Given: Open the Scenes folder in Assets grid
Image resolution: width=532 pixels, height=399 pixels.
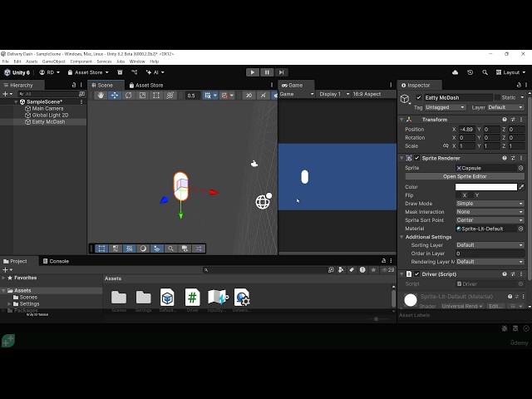Looking at the screenshot, I should (x=119, y=300).
